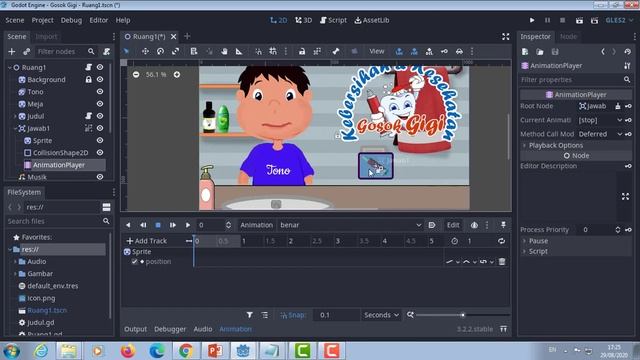This screenshot has width=640, height=360.
Task: Click the onion skinning icon
Action: (474, 225)
